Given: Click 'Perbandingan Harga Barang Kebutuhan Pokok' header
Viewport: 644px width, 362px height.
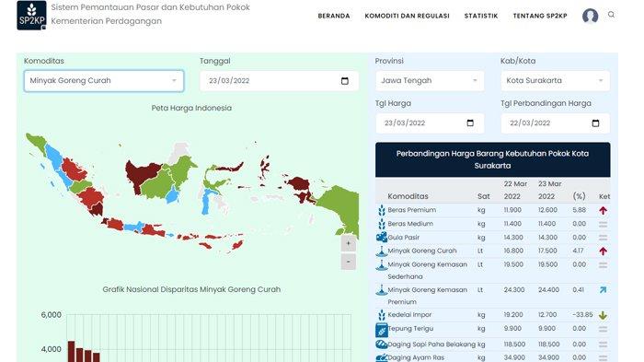Looking at the screenshot, I should point(492,159).
